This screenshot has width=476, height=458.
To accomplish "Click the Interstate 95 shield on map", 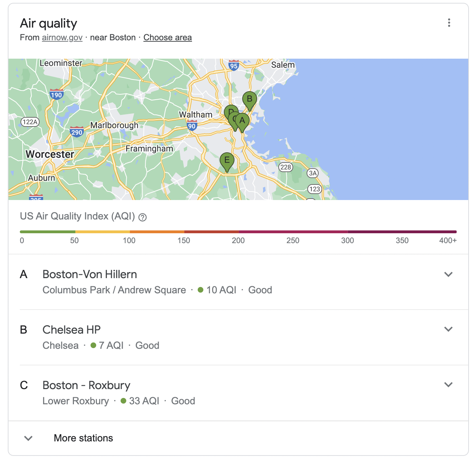I will click(x=234, y=65).
